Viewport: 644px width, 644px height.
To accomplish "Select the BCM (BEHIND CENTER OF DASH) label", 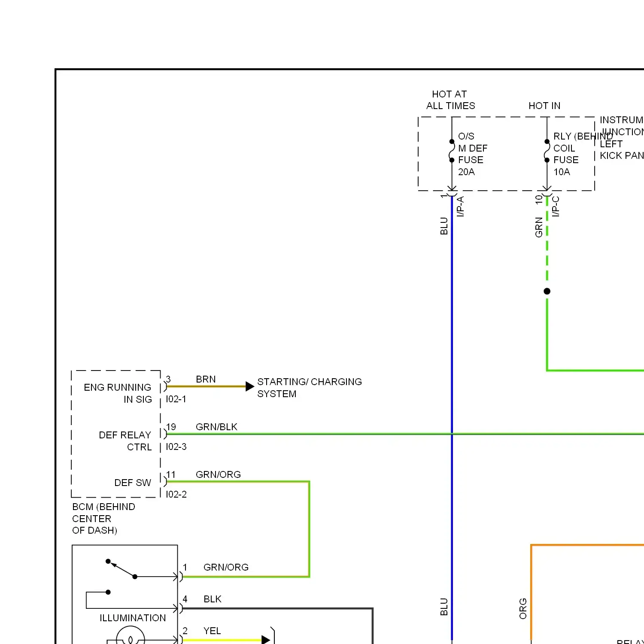I will 103,519.
